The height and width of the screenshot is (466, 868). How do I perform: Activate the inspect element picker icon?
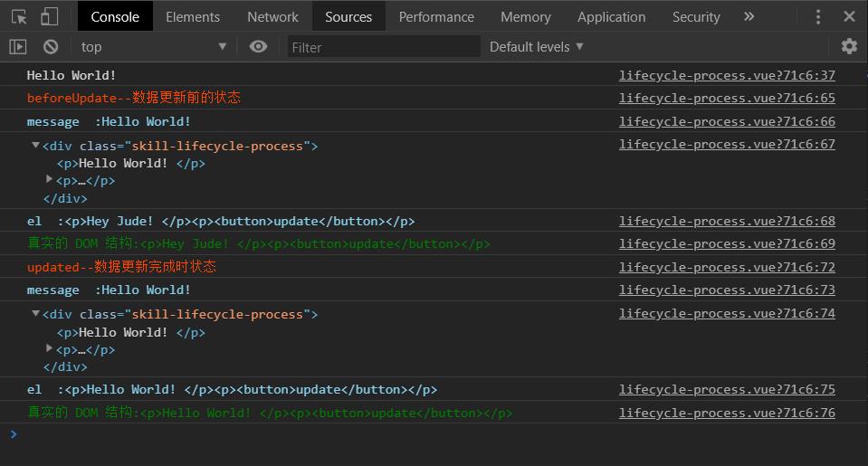(x=19, y=16)
